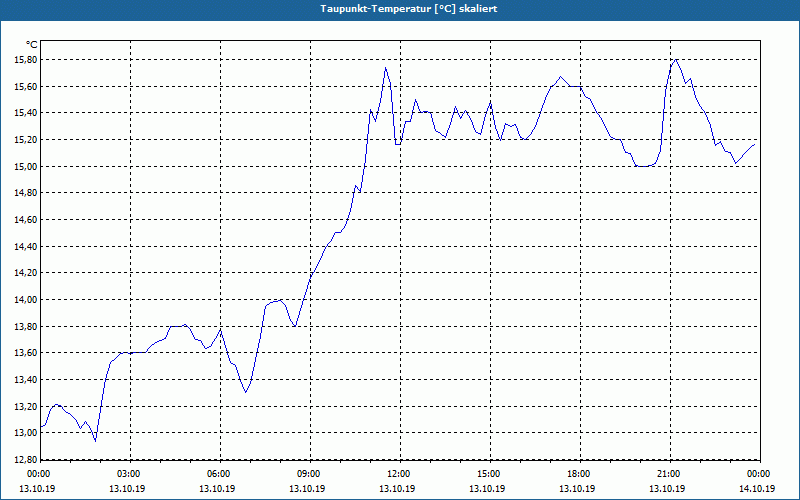This screenshot has height=500, width=800.
Task: Click the 13.10.19 date beneath 21:00
Action: pyautogui.click(x=667, y=488)
